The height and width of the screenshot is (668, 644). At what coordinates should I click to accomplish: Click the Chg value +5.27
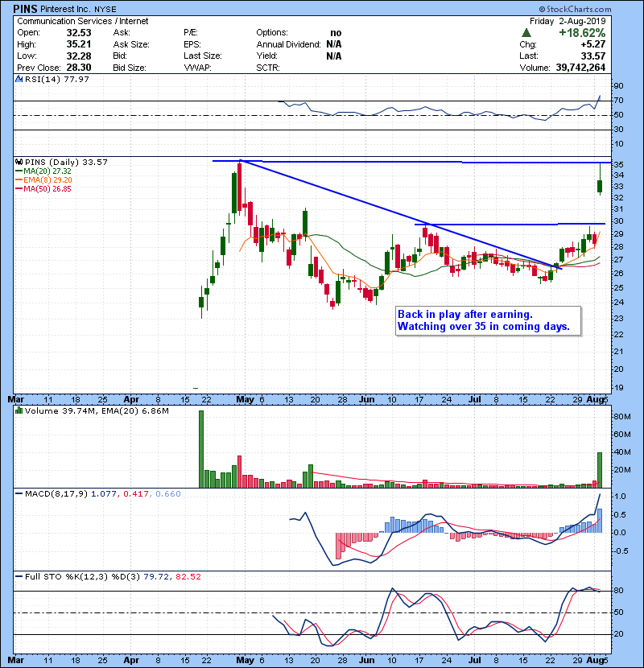click(592, 44)
